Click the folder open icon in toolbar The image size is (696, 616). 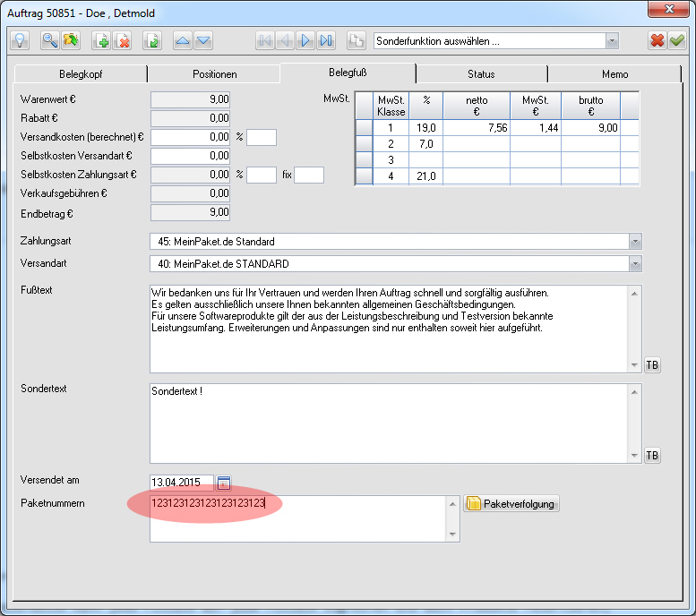71,41
